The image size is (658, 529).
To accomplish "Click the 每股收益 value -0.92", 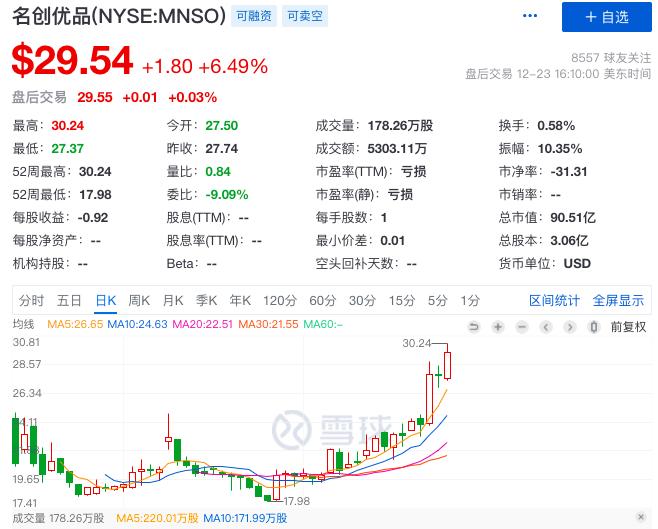I will pyautogui.click(x=93, y=218).
